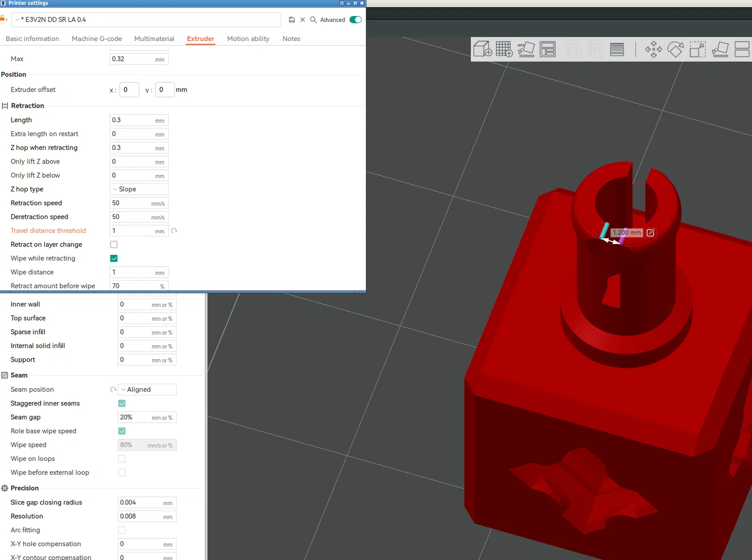The image size is (752, 560).
Task: Click the Travel distance threshold value field
Action: [x=139, y=231]
